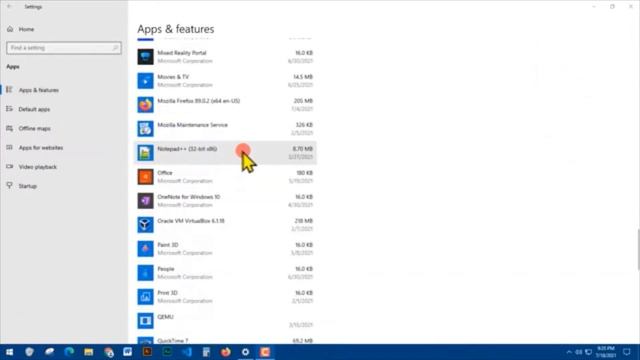
Task: Click the Find a setting search box
Action: pos(64,48)
